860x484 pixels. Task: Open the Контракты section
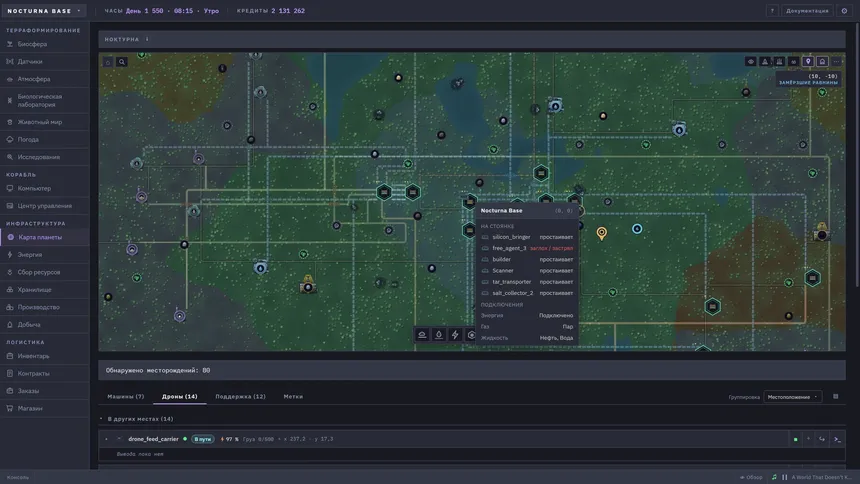(x=44, y=374)
